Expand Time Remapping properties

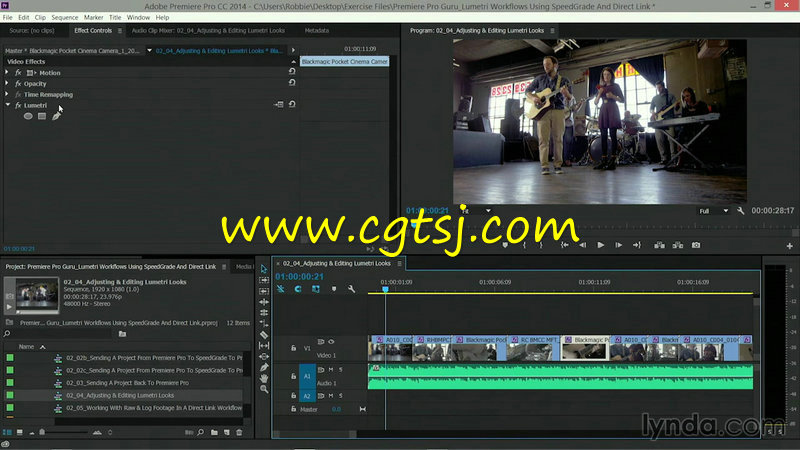point(7,94)
